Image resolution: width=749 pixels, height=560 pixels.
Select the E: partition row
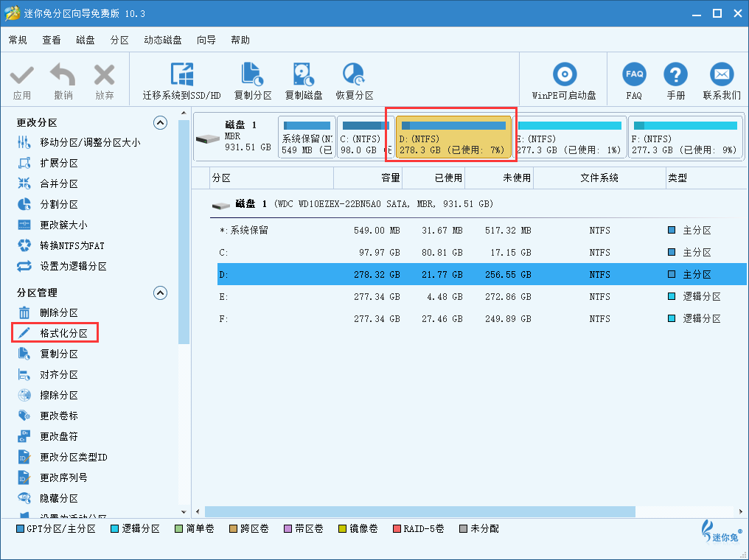coord(481,296)
